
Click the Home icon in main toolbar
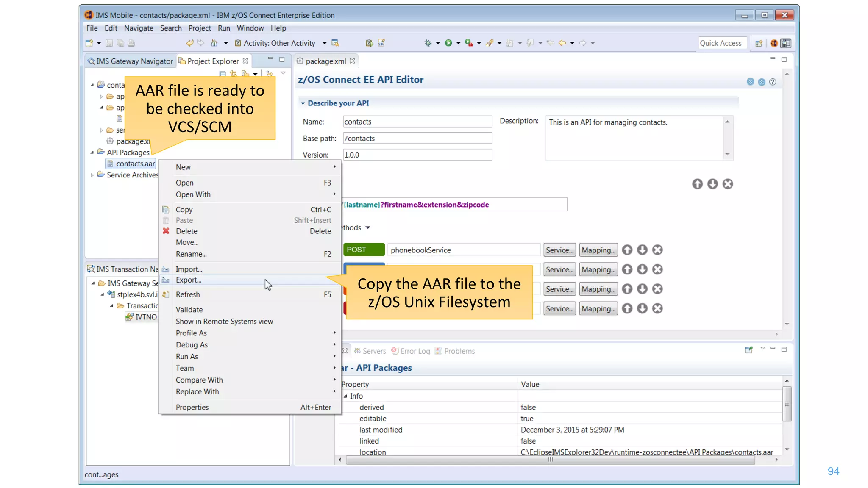tap(214, 43)
